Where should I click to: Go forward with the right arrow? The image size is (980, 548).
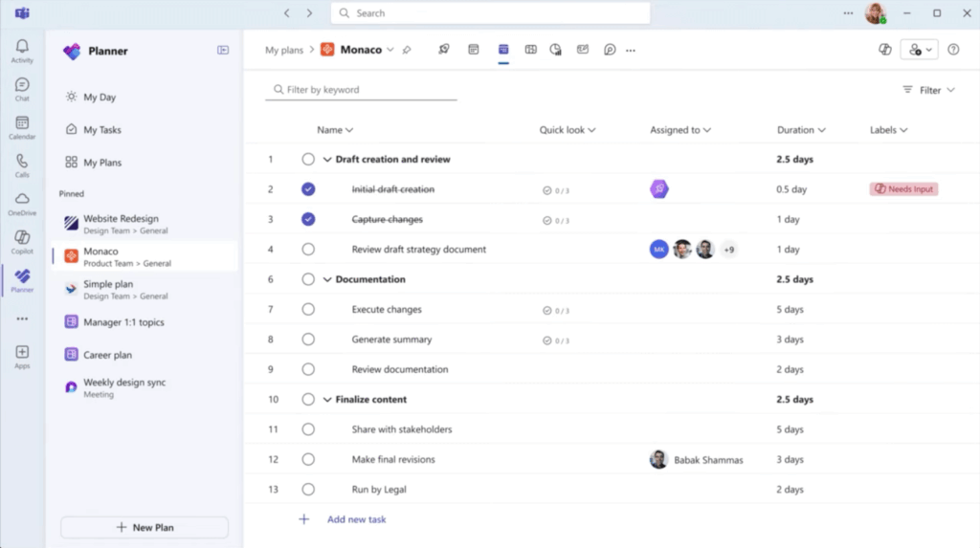[309, 12]
